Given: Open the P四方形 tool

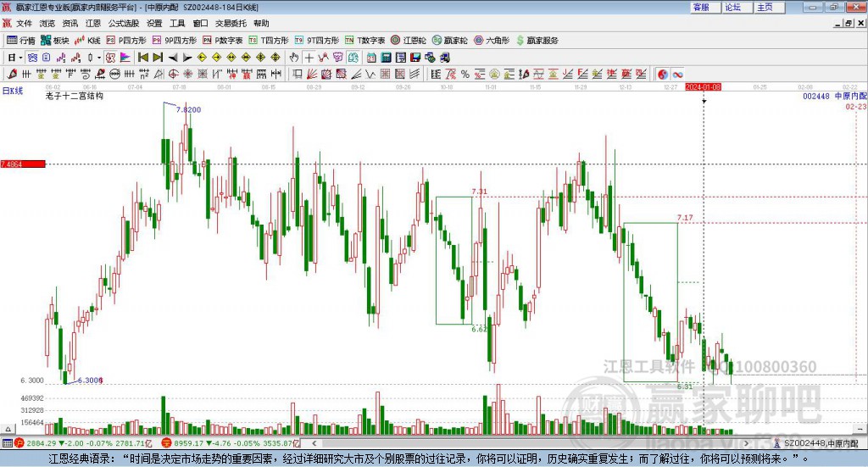Looking at the screenshot, I should 126,41.
